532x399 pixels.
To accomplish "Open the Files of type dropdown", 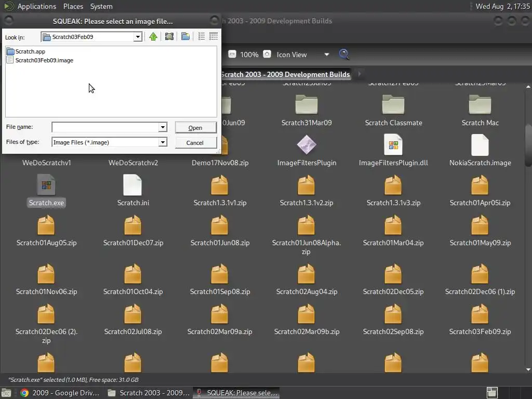I will 163,142.
